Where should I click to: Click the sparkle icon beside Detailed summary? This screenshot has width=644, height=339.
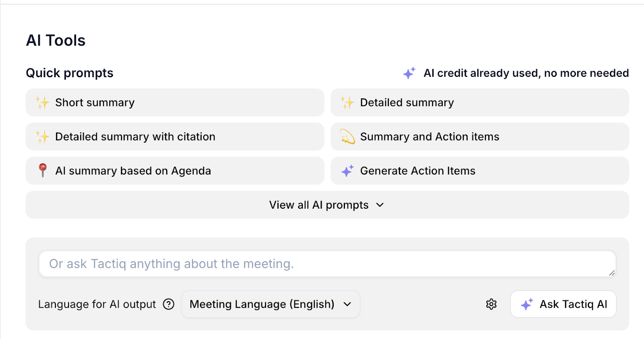pyautogui.click(x=347, y=103)
